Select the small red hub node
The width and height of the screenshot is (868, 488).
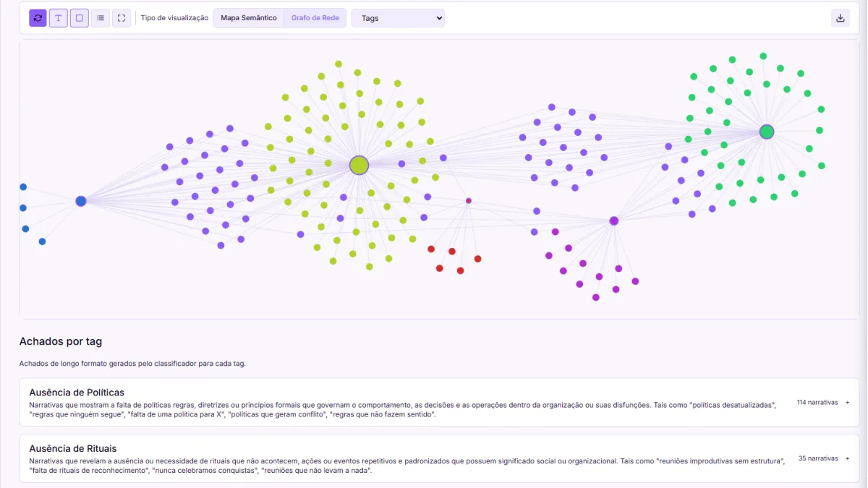[469, 200]
